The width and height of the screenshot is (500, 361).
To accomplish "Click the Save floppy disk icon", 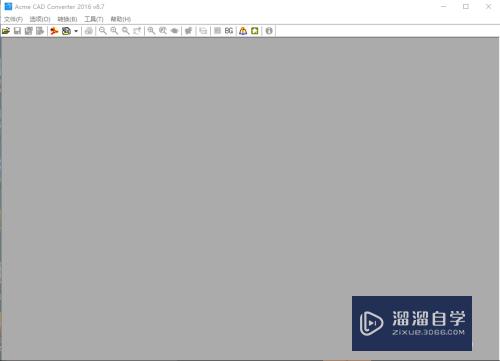I will click(17, 31).
